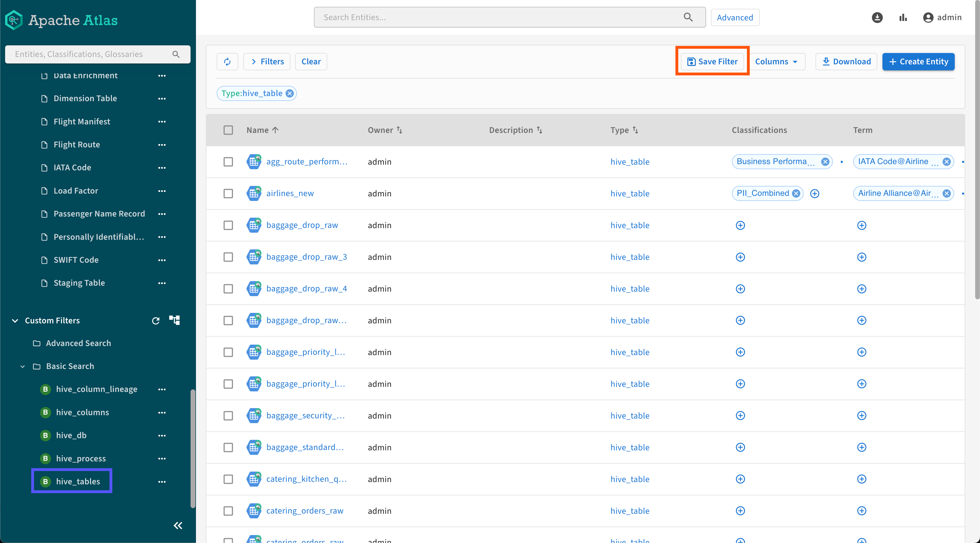Toggle Custom Filters tree view icon
This screenshot has width=980, height=543.
[175, 320]
